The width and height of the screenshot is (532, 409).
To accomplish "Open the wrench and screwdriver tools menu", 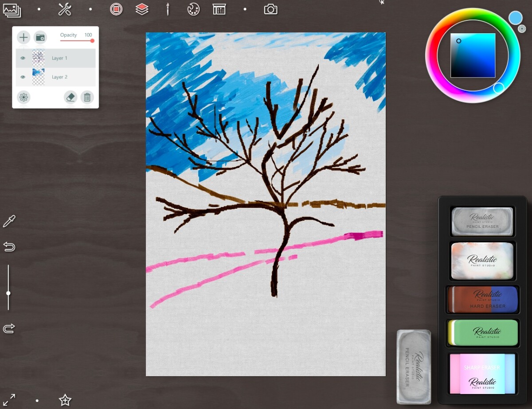I will 65,9.
